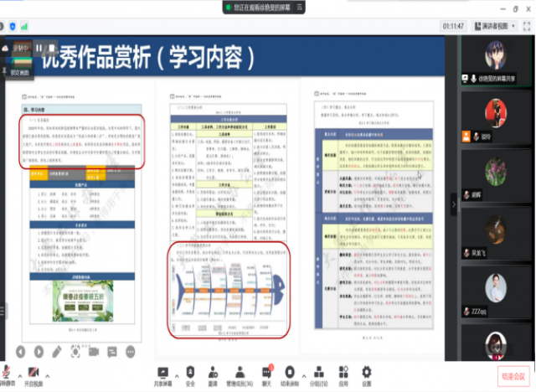
Task: Toggle microphone mute in bottom toolbar
Action: (5, 374)
